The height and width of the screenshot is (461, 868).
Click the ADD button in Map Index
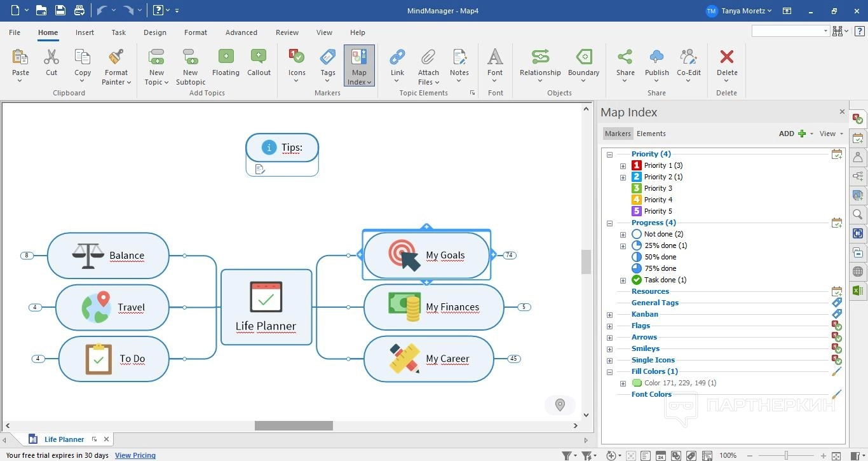792,134
